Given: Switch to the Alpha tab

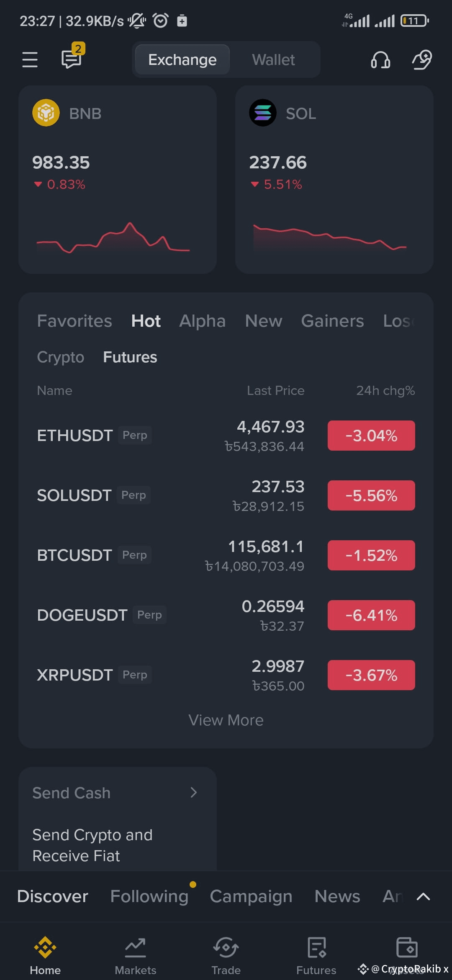Looking at the screenshot, I should click(203, 321).
